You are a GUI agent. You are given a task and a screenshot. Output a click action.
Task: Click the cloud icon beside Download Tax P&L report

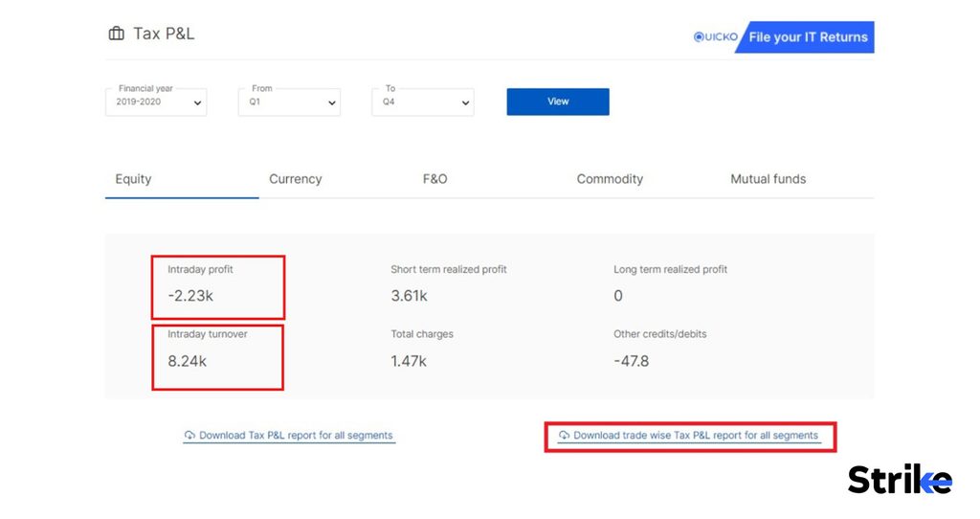(x=189, y=435)
